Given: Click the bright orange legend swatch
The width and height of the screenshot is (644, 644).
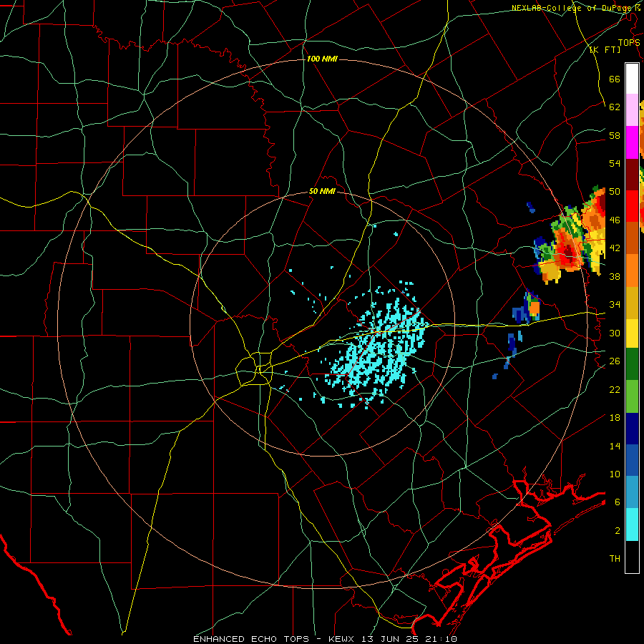Looking at the screenshot, I should (x=632, y=270).
